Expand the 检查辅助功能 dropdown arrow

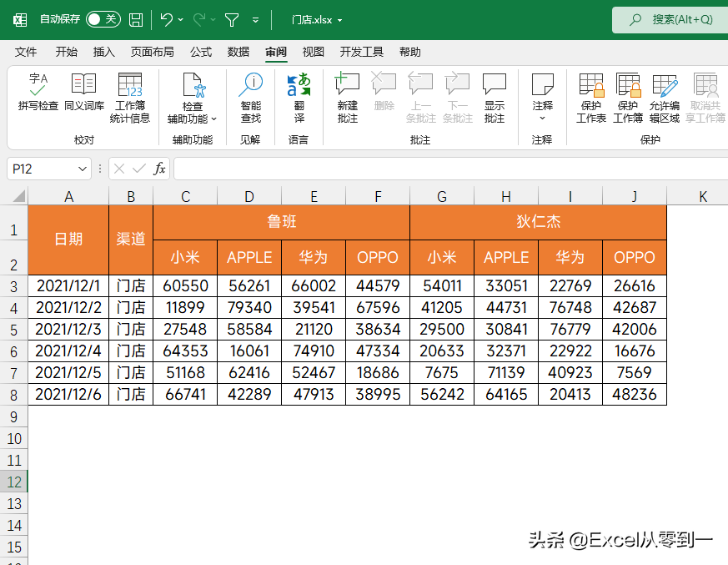(x=214, y=119)
